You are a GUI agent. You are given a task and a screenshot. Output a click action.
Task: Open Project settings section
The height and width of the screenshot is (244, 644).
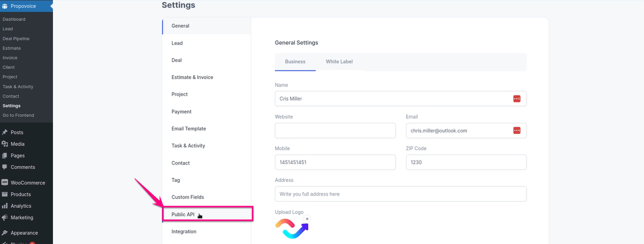(206, 94)
